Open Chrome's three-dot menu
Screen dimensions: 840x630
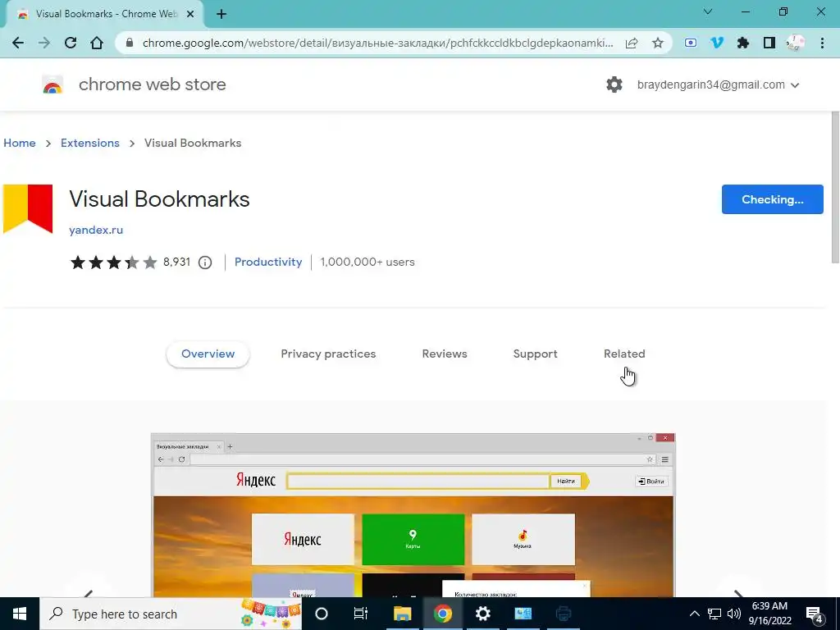tap(822, 43)
